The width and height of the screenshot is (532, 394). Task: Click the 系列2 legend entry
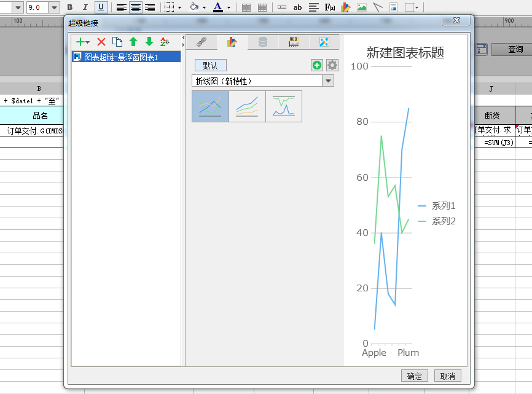[x=437, y=221]
